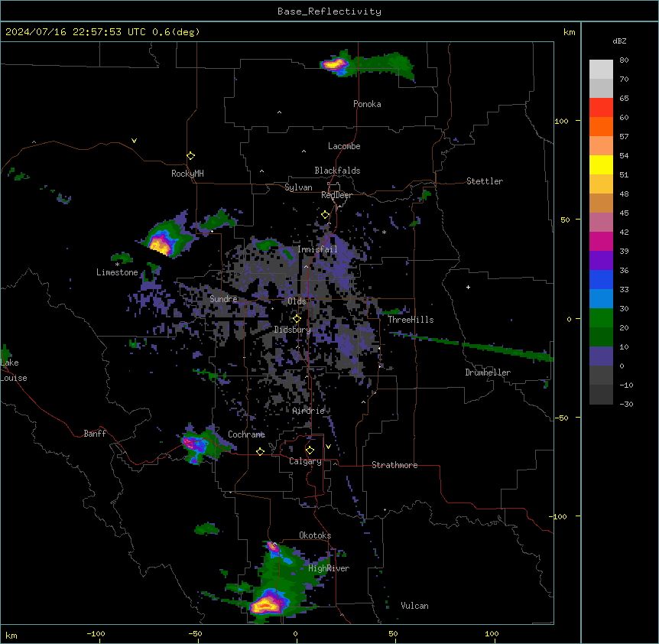Click the Blackfalds label
The height and width of the screenshot is (644, 659).
[x=337, y=171]
